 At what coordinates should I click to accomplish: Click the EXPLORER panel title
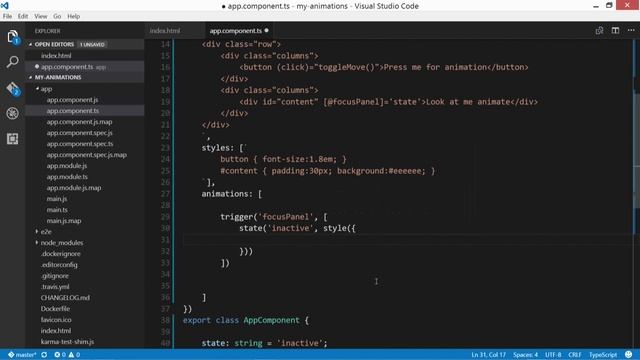point(47,31)
